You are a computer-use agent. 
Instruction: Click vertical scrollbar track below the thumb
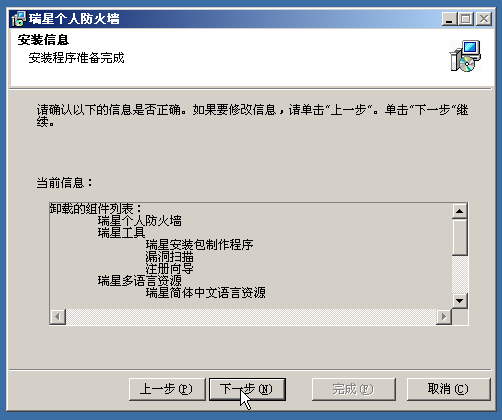tap(460, 274)
